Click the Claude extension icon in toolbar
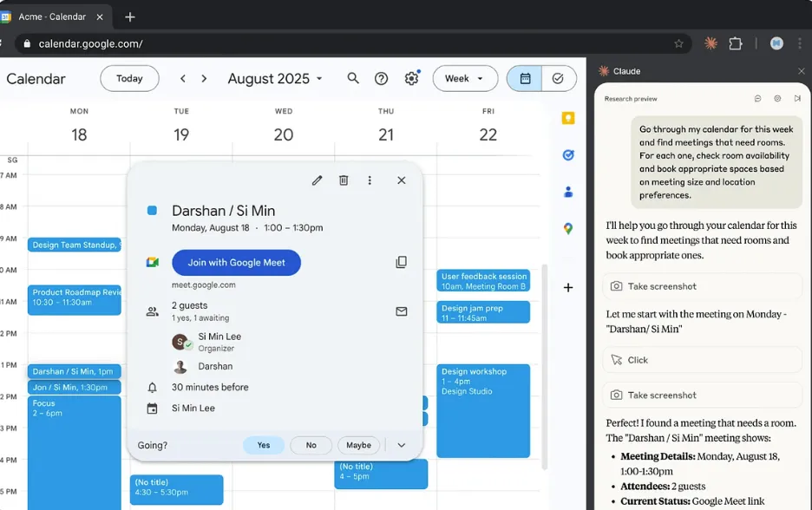This screenshot has width=812, height=510. (x=710, y=43)
